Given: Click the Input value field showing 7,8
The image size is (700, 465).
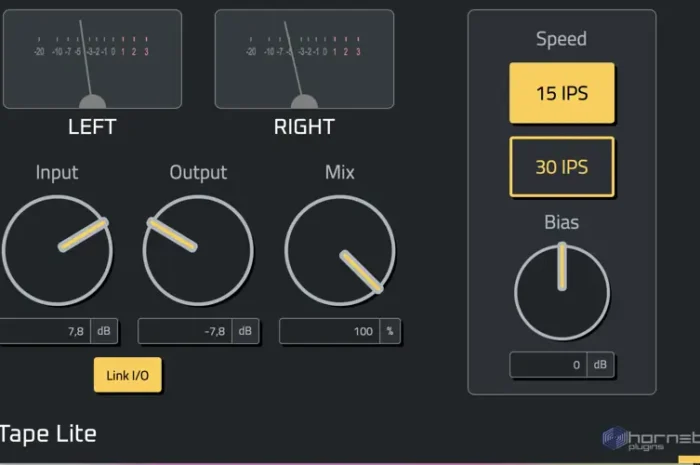Looking at the screenshot, I should [x=45, y=331].
